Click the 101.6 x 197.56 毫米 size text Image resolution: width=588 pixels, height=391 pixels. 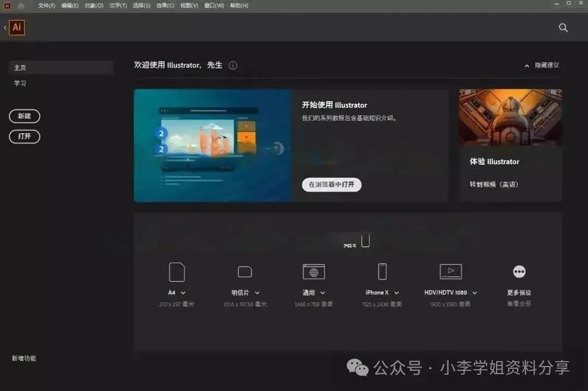pyautogui.click(x=245, y=304)
